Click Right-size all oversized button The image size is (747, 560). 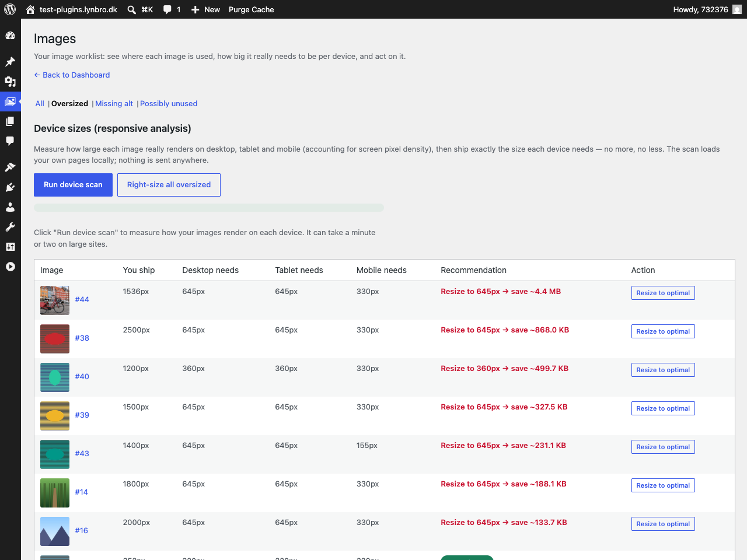169,185
